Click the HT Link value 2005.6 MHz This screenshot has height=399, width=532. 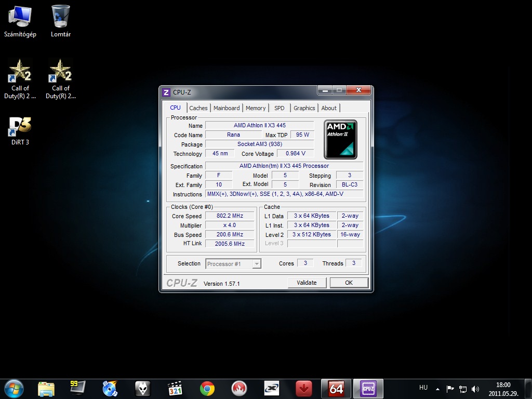(x=230, y=244)
